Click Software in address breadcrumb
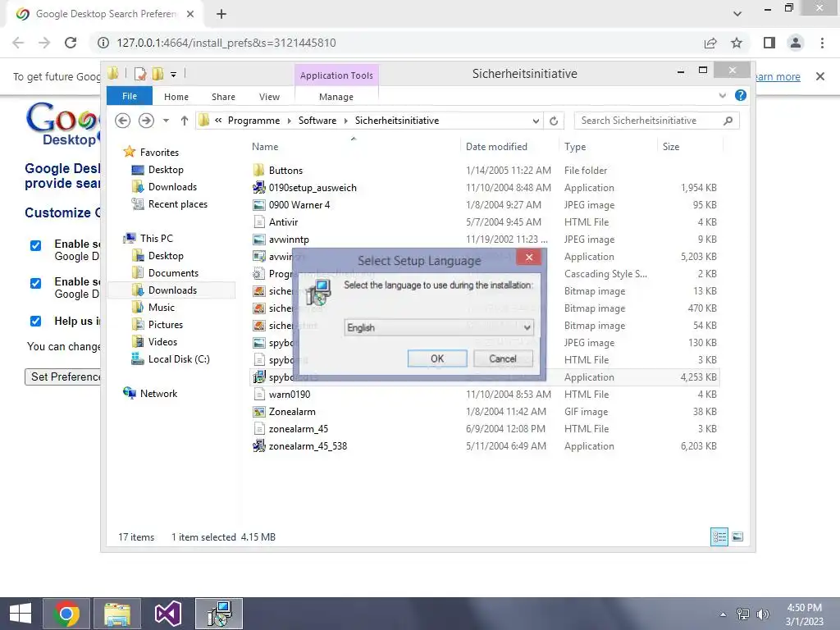The image size is (840, 630). (x=317, y=121)
